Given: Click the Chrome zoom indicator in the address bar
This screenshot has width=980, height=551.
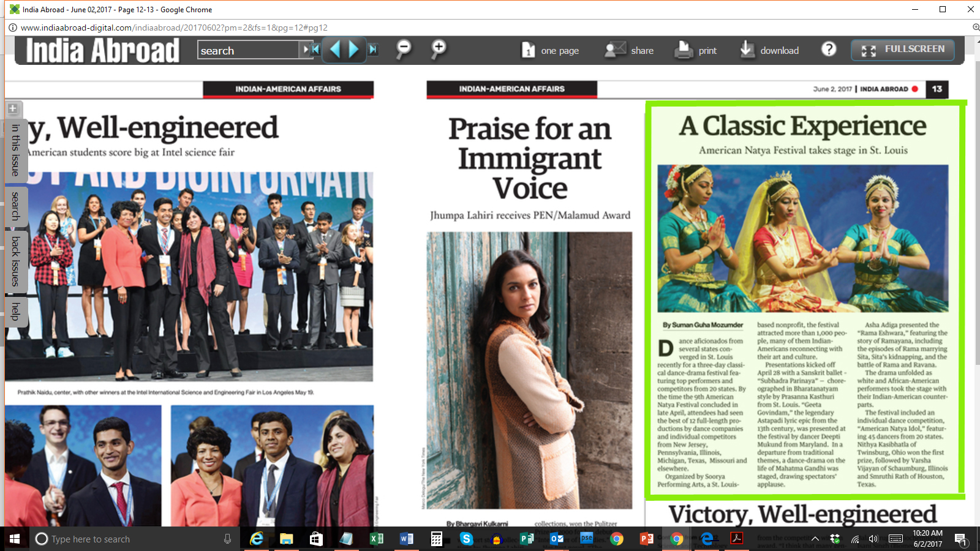Looking at the screenshot, I should pyautogui.click(x=976, y=28).
